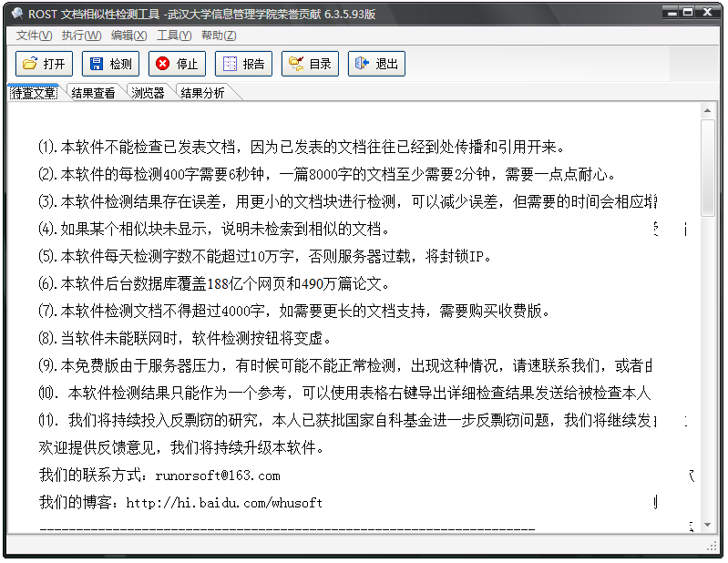Click the exit door icon on 退出
The image size is (728, 563).
[362, 63]
